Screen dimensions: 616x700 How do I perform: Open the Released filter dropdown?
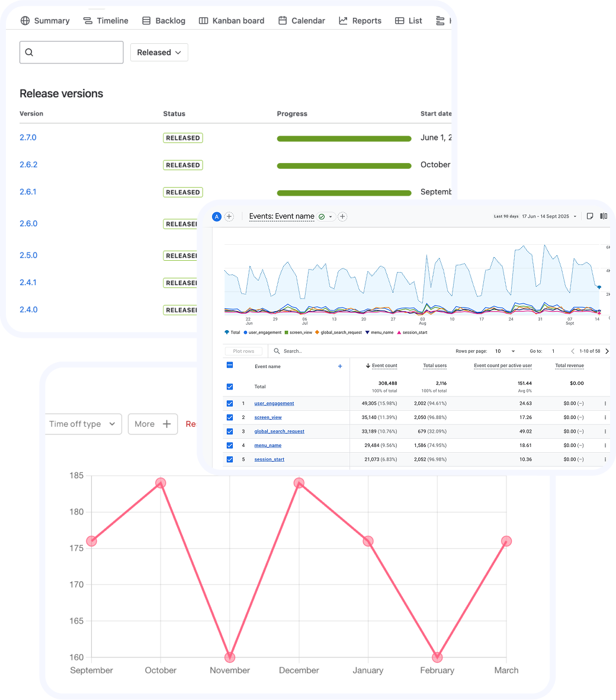159,52
